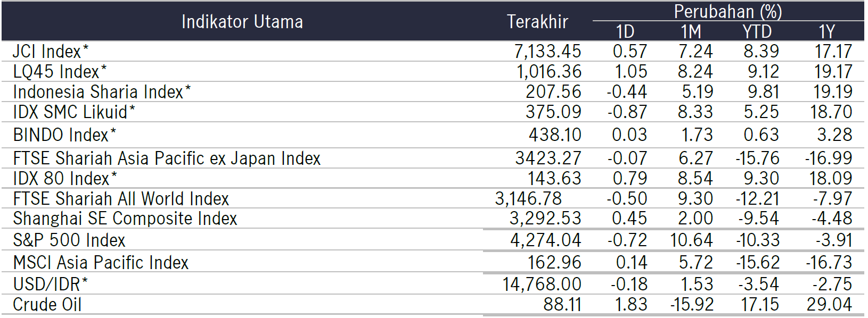The height and width of the screenshot is (318, 868).
Task: Select Shanghai SE Composite Index label
Action: pyautogui.click(x=125, y=219)
